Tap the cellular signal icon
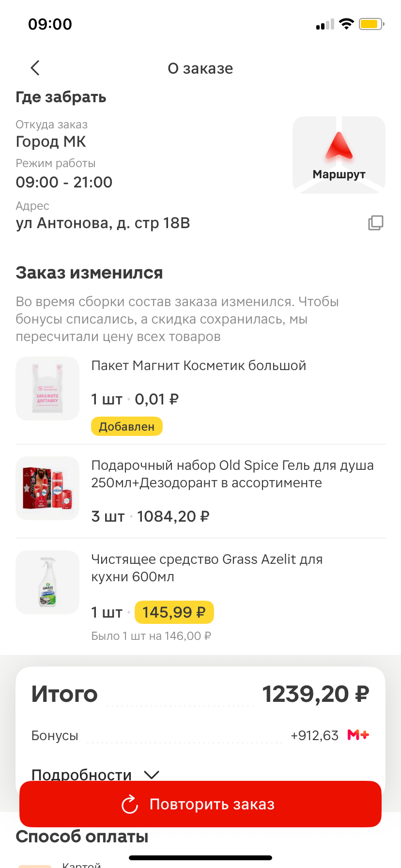401x868 pixels. tap(324, 24)
